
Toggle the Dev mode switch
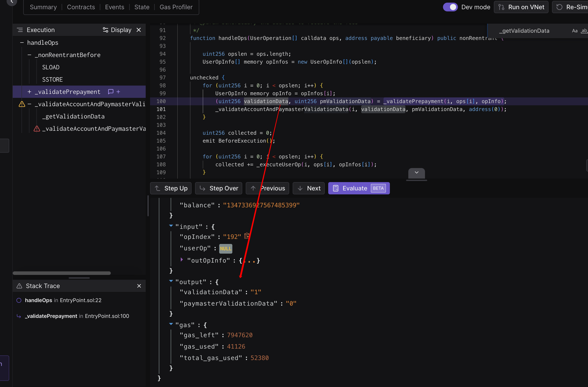click(x=450, y=7)
